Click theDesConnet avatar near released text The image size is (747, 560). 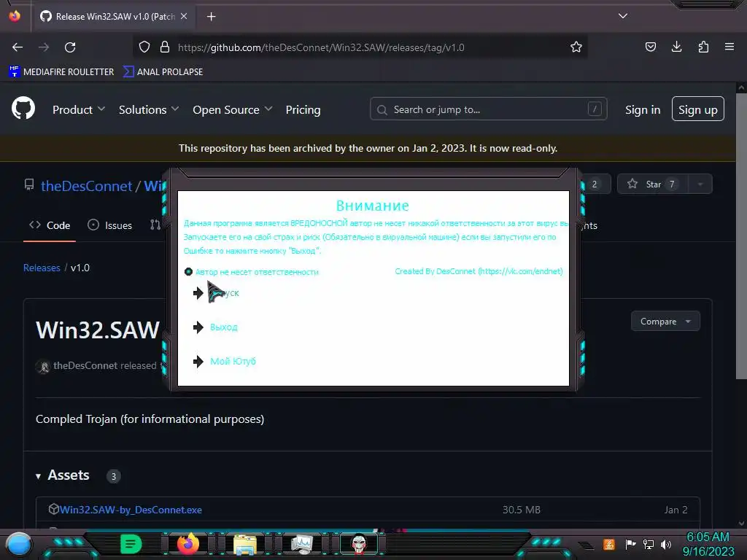[x=43, y=366]
